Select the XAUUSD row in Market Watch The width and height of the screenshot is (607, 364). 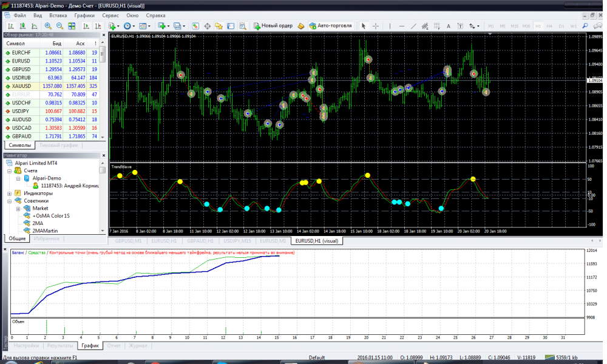point(51,86)
